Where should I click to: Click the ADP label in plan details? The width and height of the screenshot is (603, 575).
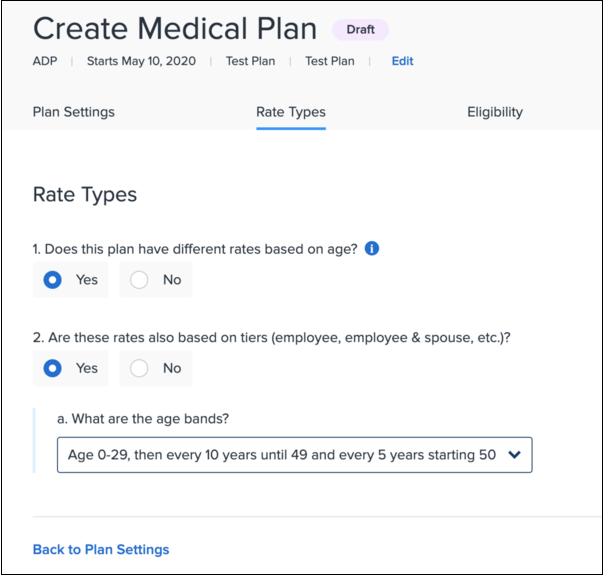coord(46,61)
